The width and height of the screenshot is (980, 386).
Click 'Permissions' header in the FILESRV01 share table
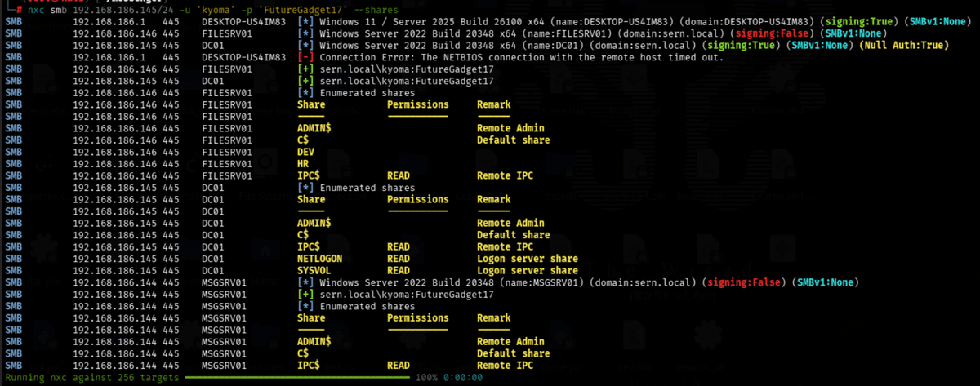(x=418, y=104)
